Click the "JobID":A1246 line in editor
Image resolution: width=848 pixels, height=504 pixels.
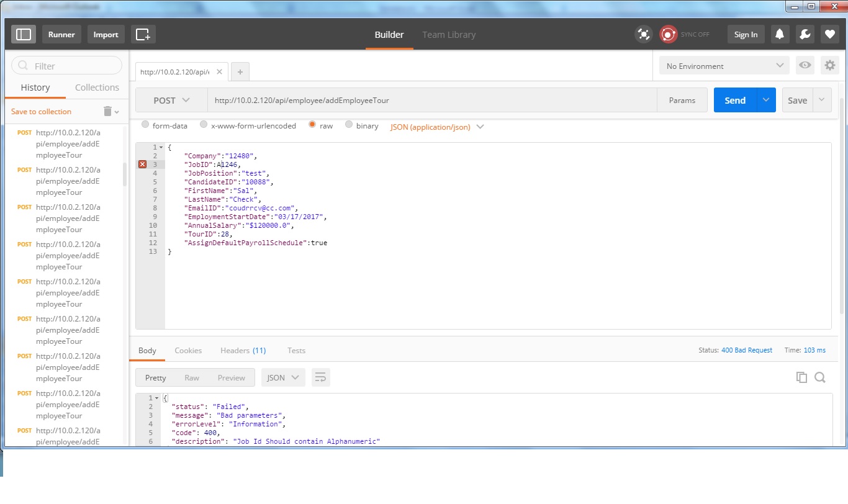coord(212,164)
